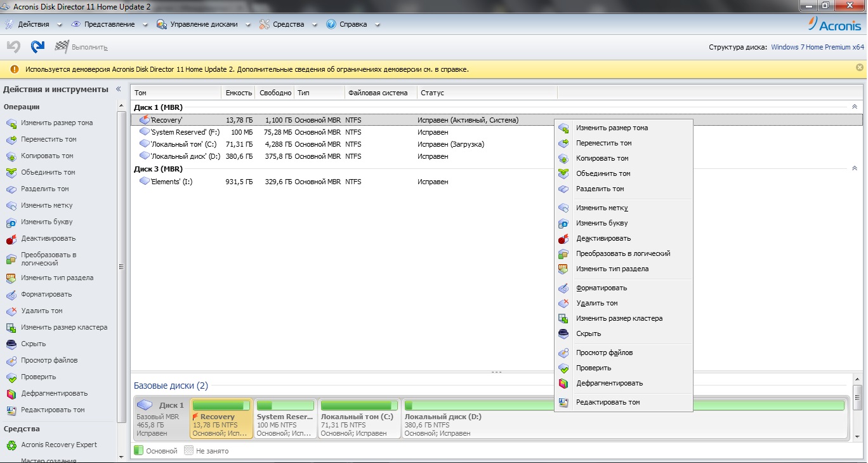868x463 pixels.
Task: Click sidebar Разделить том icon
Action: click(11, 189)
